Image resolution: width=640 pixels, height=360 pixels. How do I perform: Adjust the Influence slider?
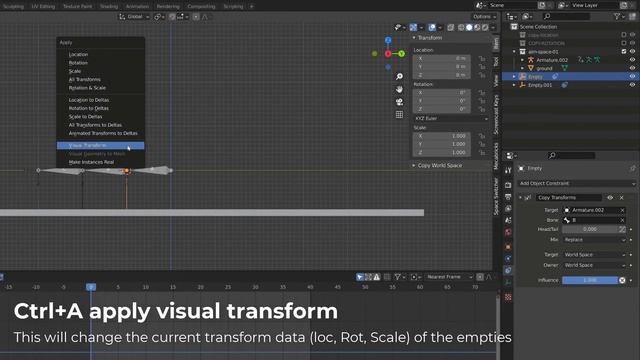point(590,280)
